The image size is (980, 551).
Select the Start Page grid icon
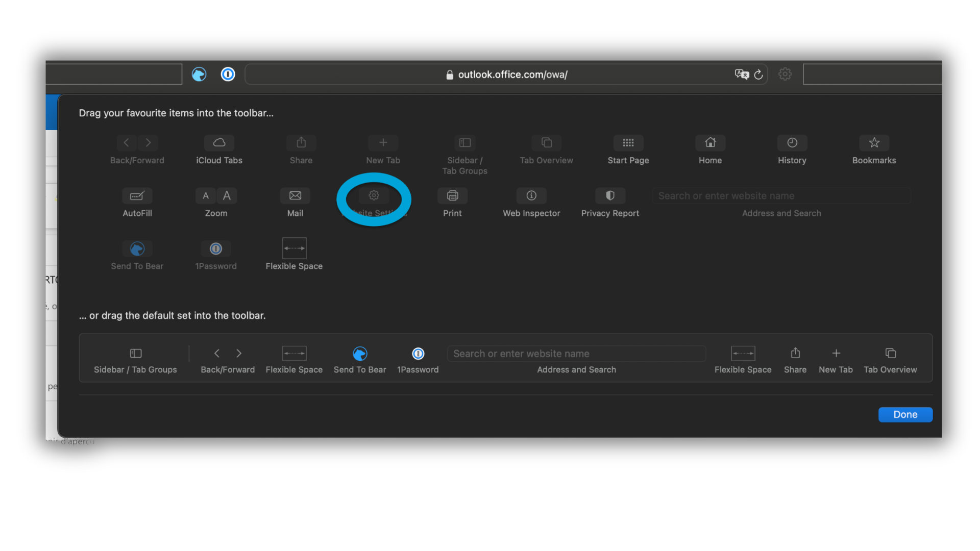[x=628, y=143]
